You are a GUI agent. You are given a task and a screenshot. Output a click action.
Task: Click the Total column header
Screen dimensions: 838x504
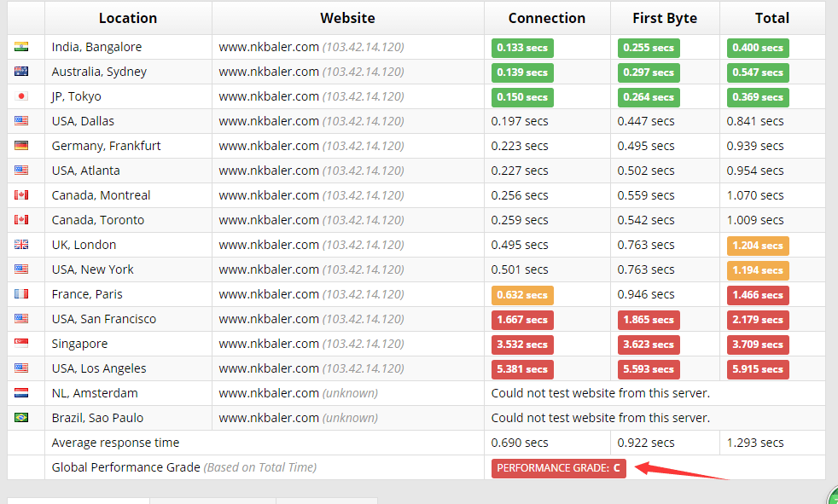click(772, 18)
